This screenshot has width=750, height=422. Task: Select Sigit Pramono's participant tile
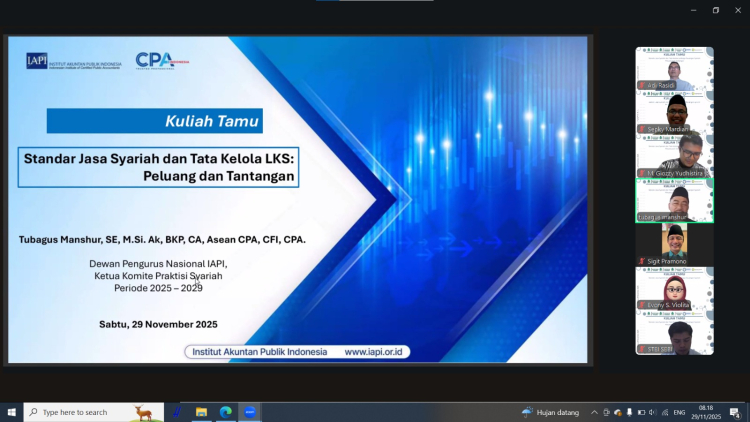pyautogui.click(x=675, y=244)
